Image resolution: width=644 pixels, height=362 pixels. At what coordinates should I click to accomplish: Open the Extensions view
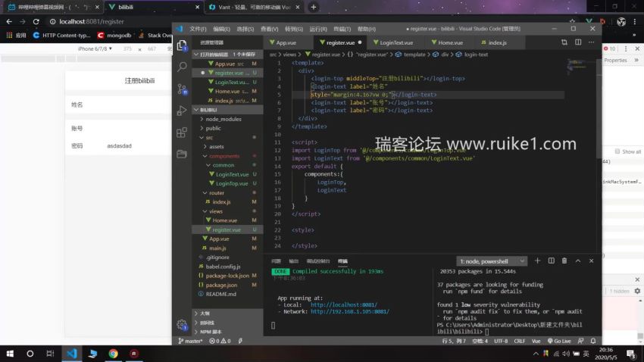[182, 133]
